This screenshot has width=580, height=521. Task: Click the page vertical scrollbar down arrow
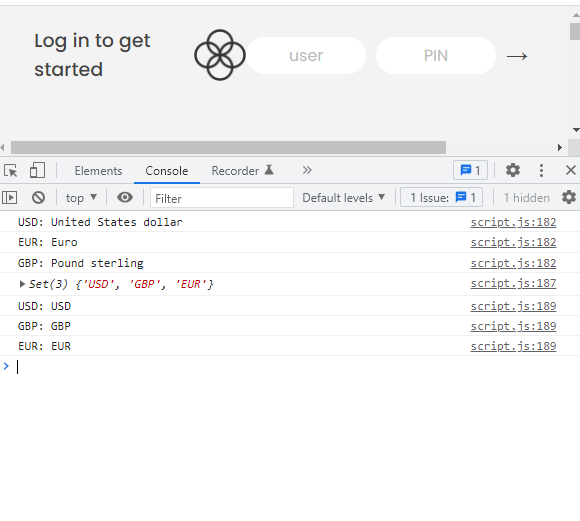(576, 130)
